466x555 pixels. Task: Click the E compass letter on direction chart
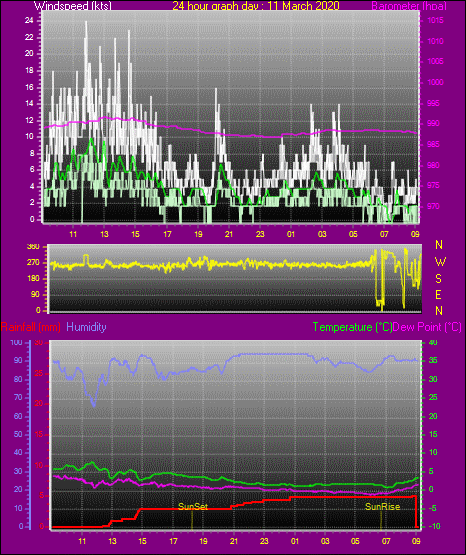point(438,294)
